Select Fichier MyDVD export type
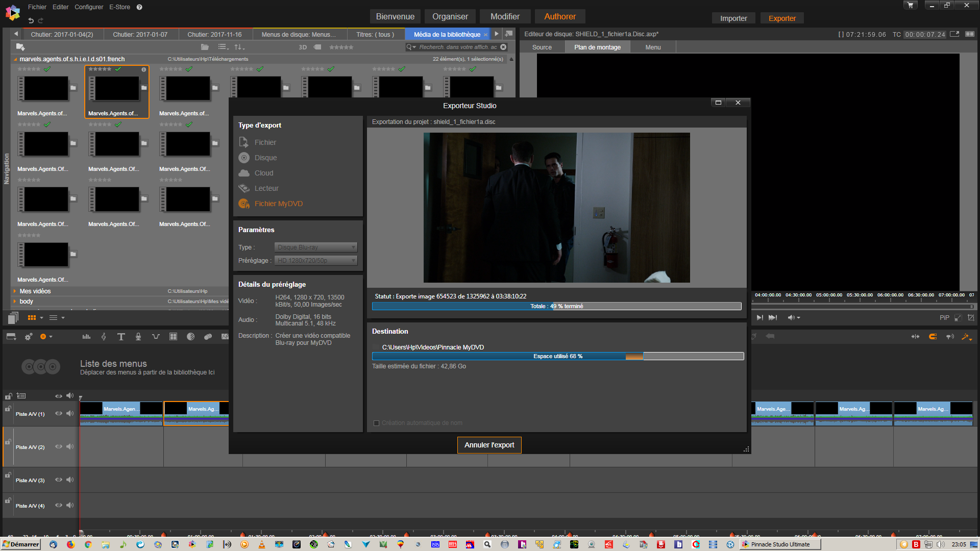The width and height of the screenshot is (980, 551). click(271, 204)
